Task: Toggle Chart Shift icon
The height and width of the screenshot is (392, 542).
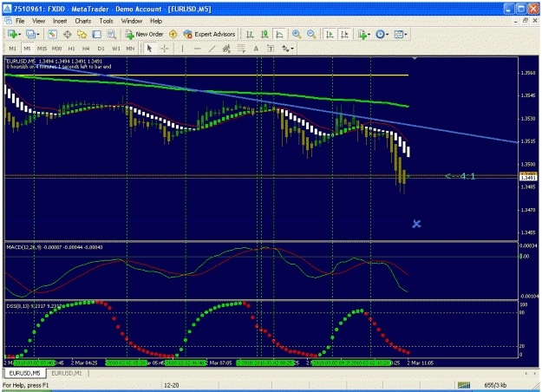Action: tap(344, 34)
